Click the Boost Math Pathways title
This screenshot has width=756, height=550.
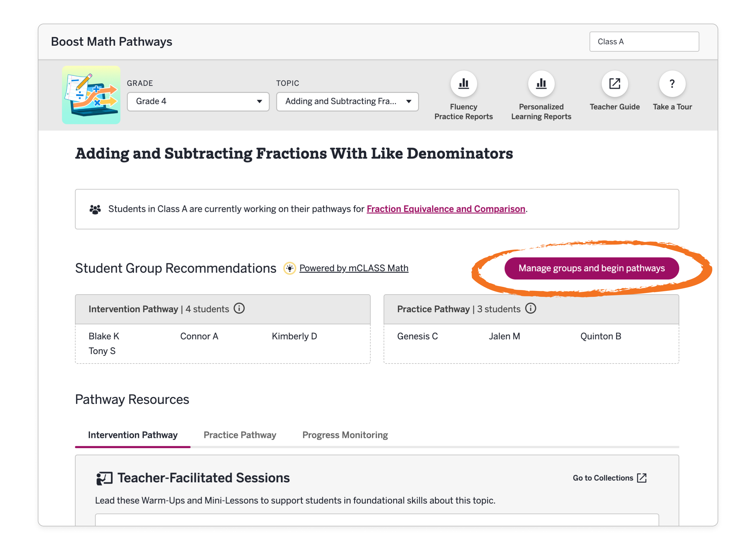[x=111, y=42]
